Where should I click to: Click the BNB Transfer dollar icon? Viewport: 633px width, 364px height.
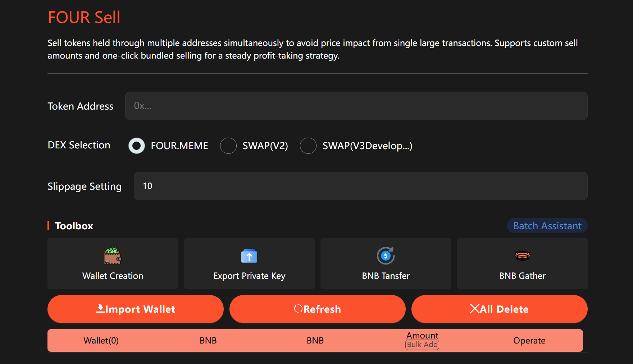tap(386, 256)
